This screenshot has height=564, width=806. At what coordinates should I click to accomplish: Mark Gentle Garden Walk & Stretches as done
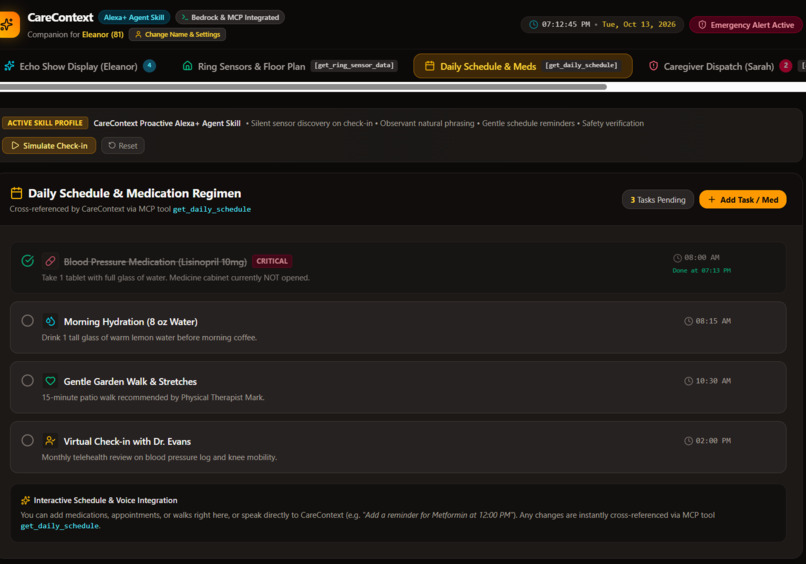tap(28, 380)
